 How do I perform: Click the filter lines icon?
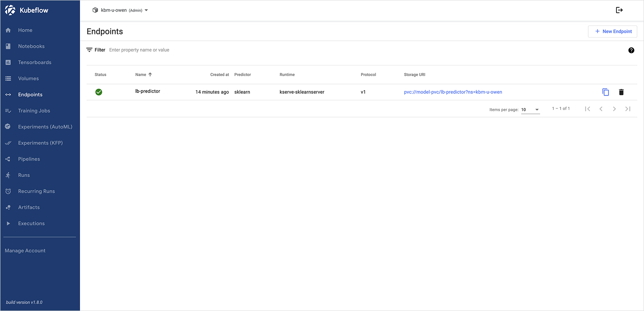(89, 50)
